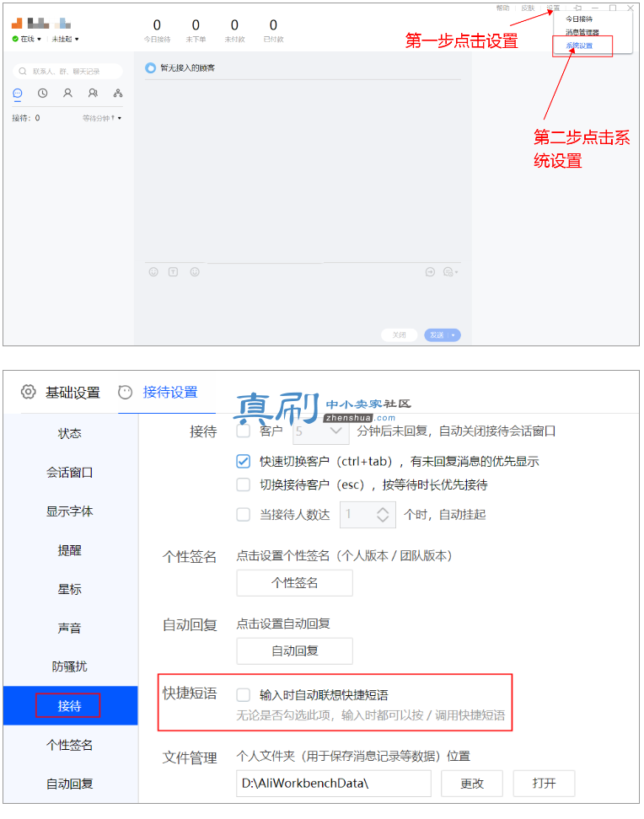Click the 接待: 0 label
Viewport: 644px width, 819px height.
point(26,119)
